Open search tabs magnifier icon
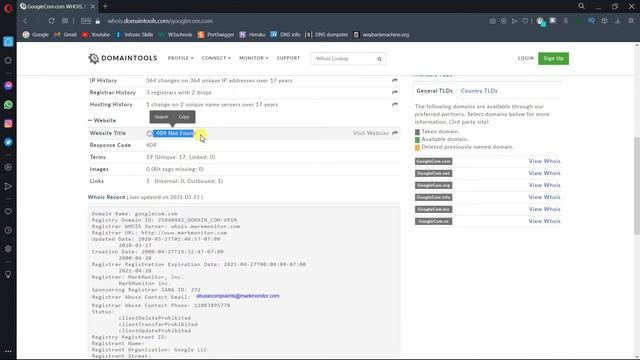The width and height of the screenshot is (640, 360). point(581,7)
